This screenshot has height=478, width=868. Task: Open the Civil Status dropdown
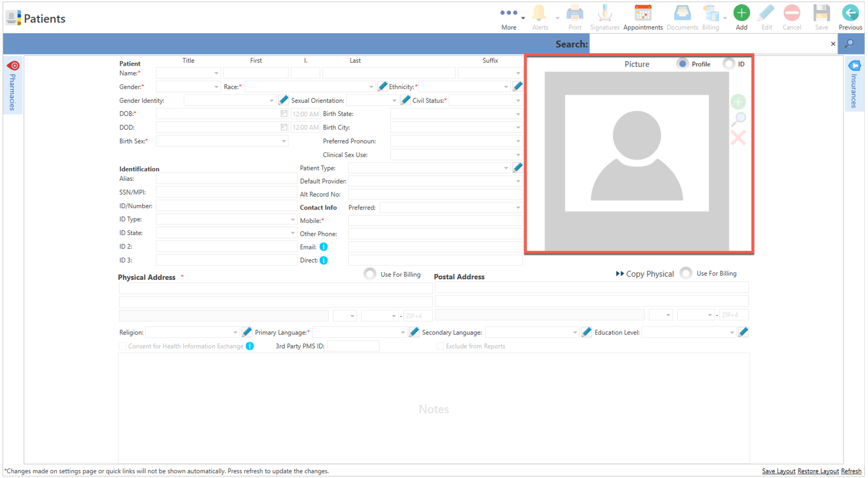click(x=518, y=101)
